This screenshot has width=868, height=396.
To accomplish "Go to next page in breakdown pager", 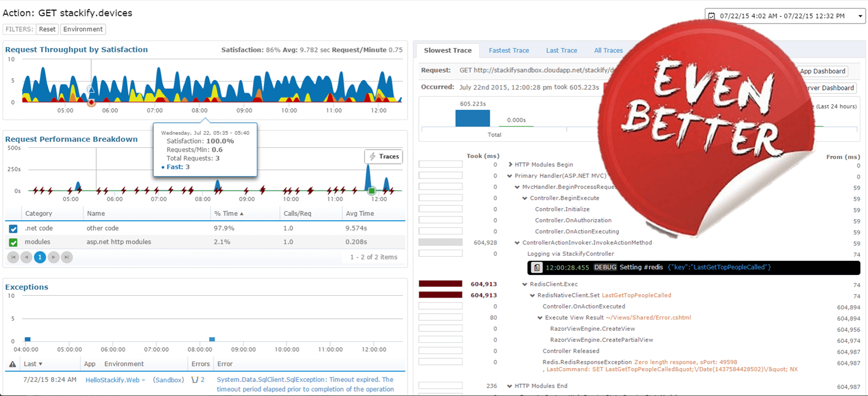I will (x=54, y=257).
